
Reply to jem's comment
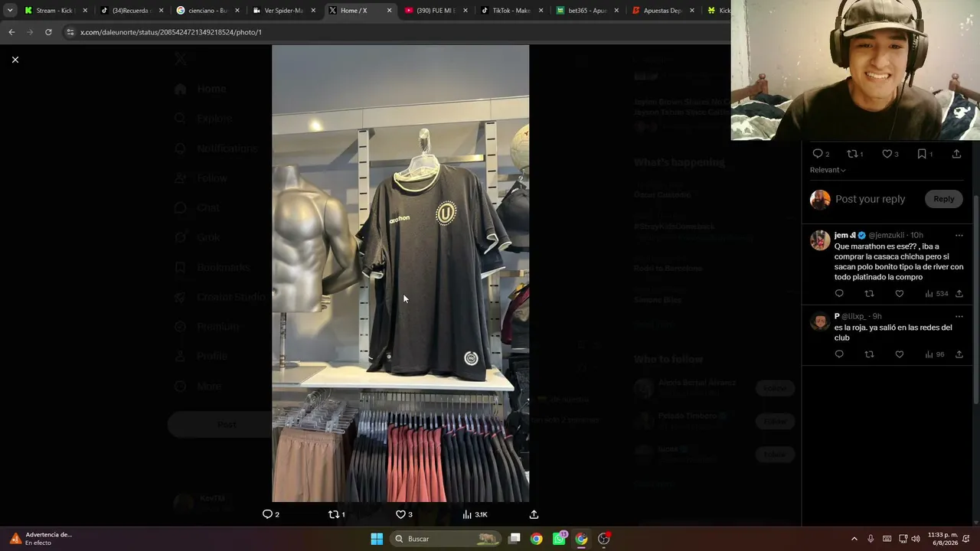[x=839, y=294]
